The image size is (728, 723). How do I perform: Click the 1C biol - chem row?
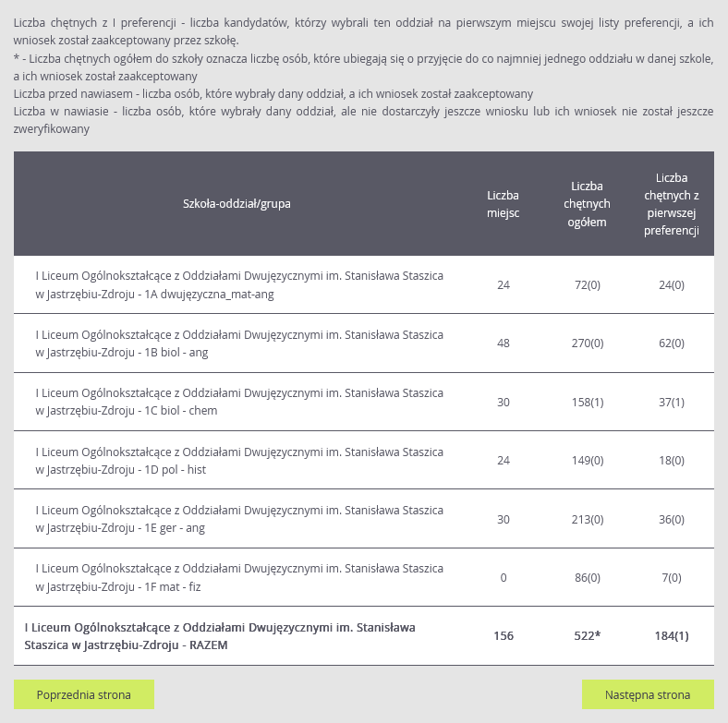[239, 402]
